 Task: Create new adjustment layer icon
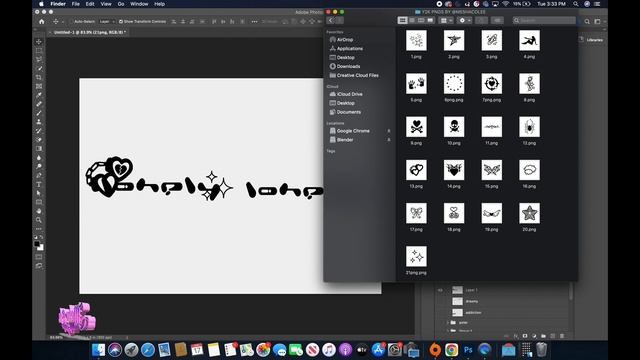(x=534, y=336)
